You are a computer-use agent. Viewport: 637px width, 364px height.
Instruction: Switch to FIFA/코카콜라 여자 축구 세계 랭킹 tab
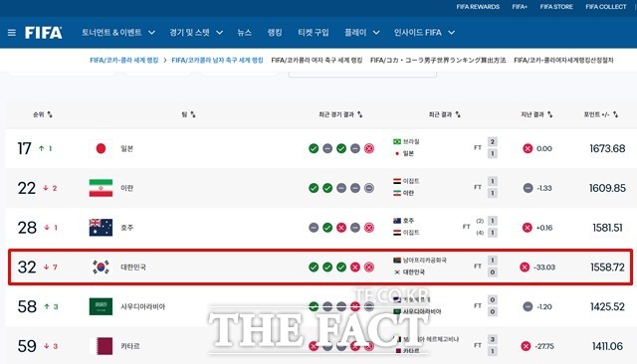point(317,60)
